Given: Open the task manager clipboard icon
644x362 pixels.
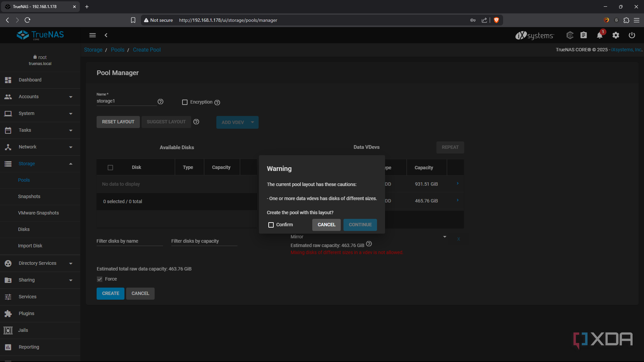Looking at the screenshot, I should (x=584, y=35).
